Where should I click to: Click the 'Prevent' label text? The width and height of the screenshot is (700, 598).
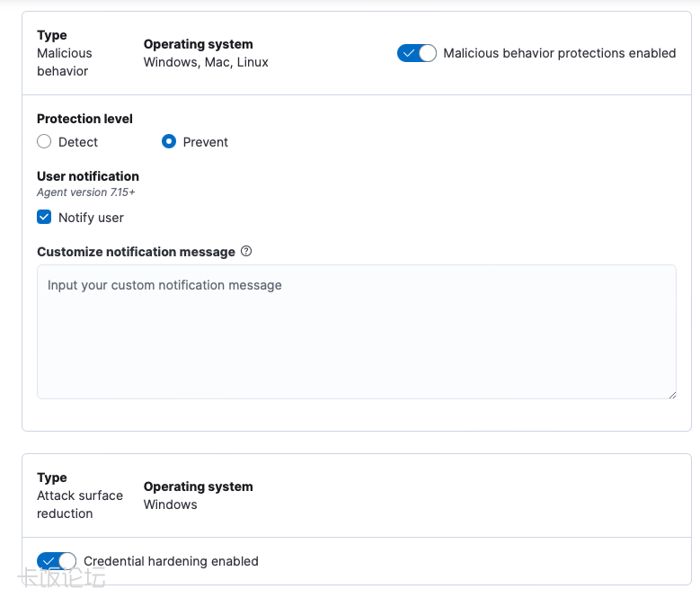pyautogui.click(x=206, y=142)
